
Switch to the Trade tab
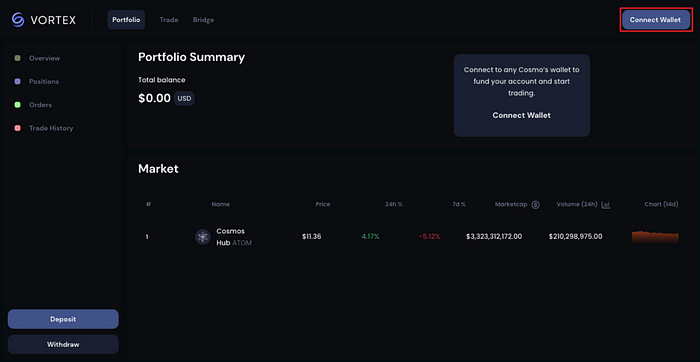point(169,20)
